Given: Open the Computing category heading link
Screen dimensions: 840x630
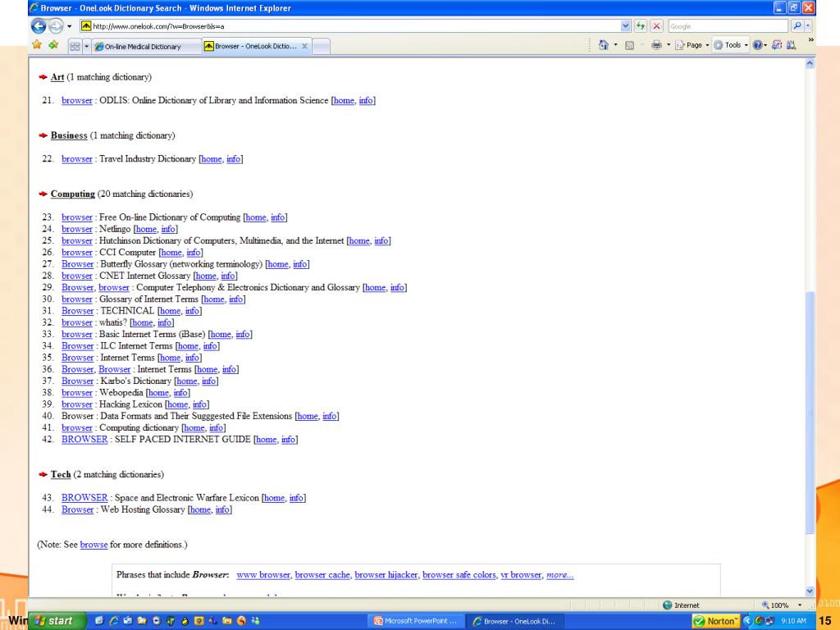Looking at the screenshot, I should click(72, 194).
